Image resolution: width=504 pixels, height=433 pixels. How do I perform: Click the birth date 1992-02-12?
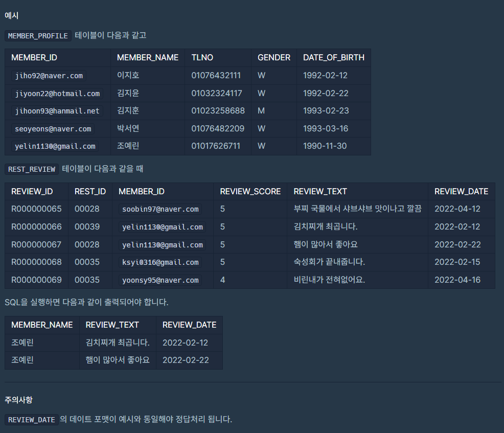(325, 75)
